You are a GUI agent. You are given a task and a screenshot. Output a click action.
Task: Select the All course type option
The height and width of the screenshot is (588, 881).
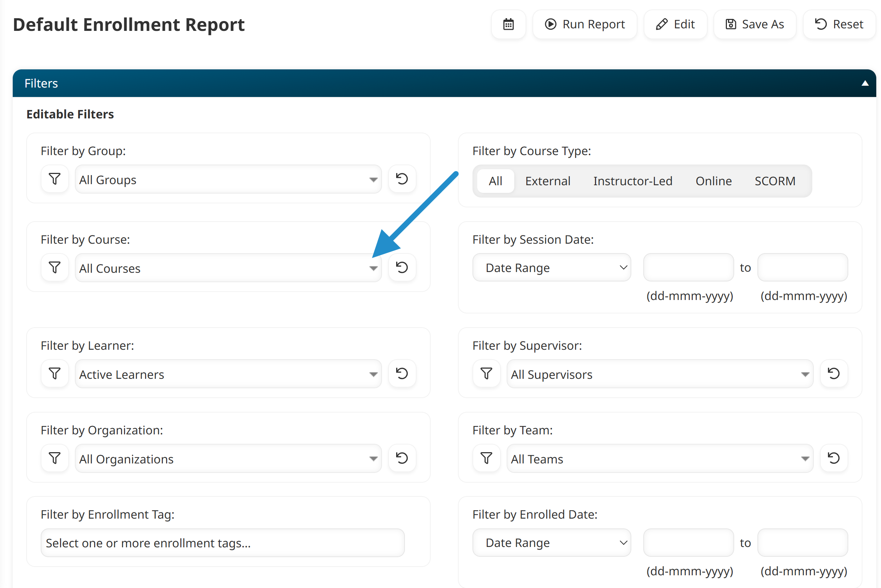[495, 181]
